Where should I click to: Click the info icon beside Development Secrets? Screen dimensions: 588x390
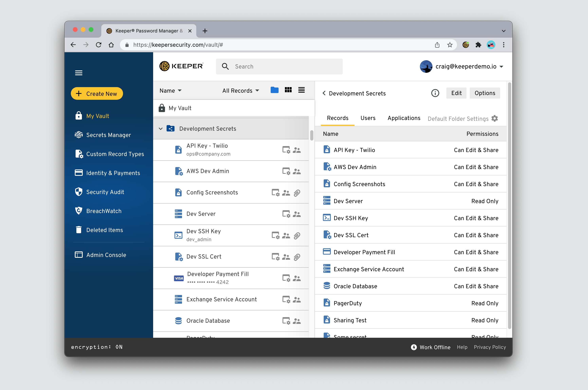point(435,93)
